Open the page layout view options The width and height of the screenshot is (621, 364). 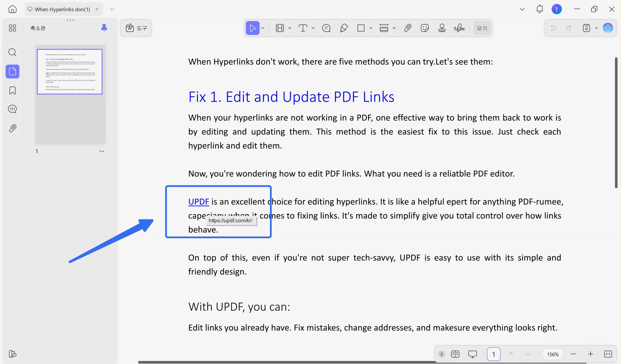[x=455, y=354]
